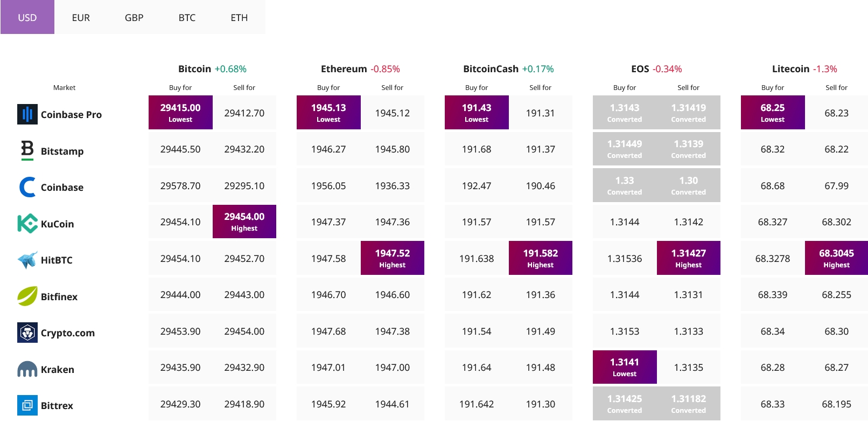This screenshot has width=868, height=422.
Task: Click Bitfinex Litecoin buy price 68.339
Action: tap(773, 295)
